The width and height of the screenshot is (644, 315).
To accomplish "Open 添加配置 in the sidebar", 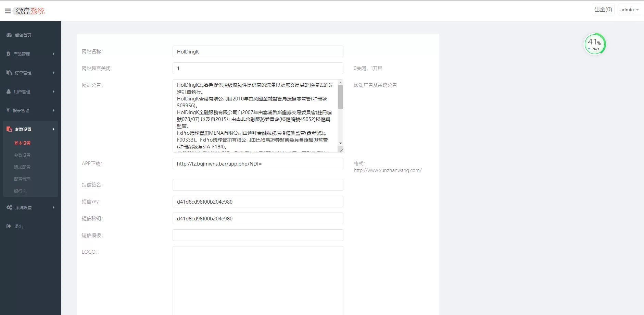I will [x=22, y=167].
